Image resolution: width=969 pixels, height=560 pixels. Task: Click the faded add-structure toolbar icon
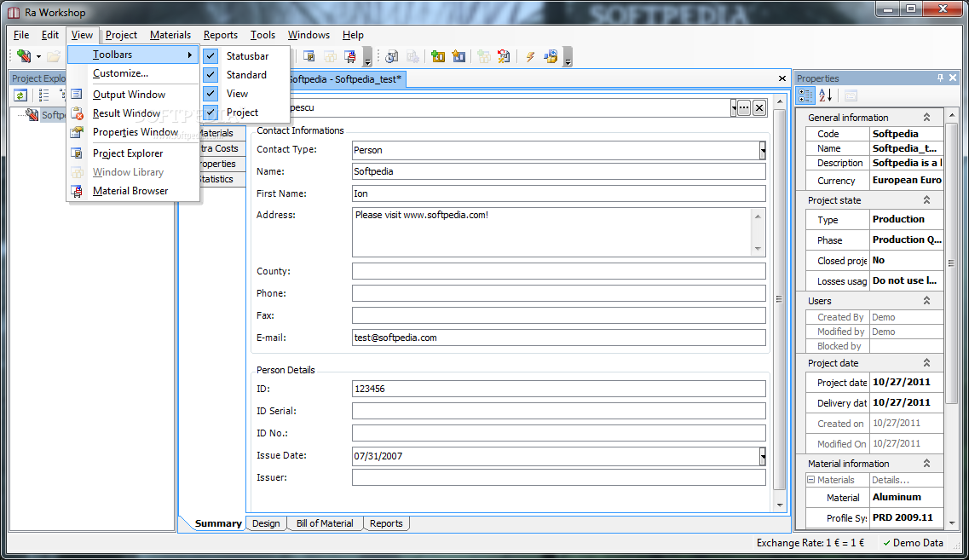point(484,57)
